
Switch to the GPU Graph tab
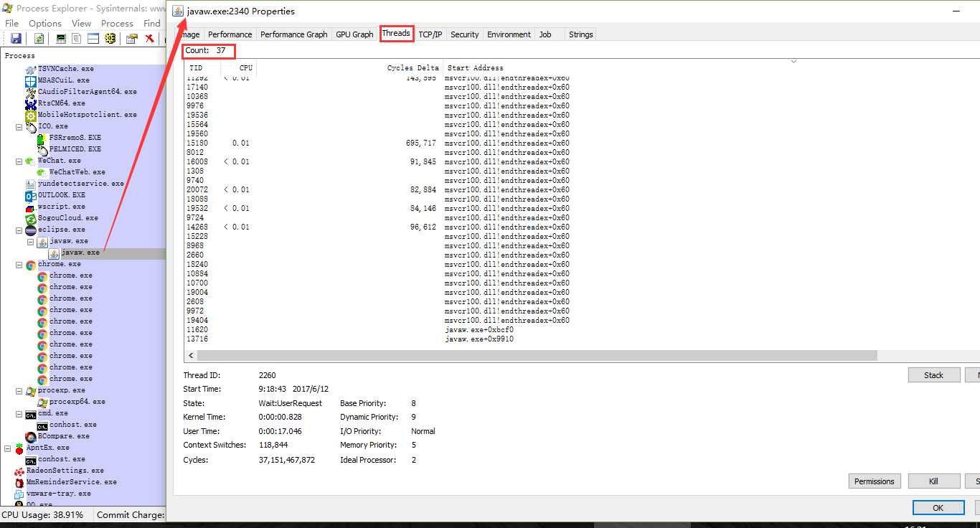354,34
